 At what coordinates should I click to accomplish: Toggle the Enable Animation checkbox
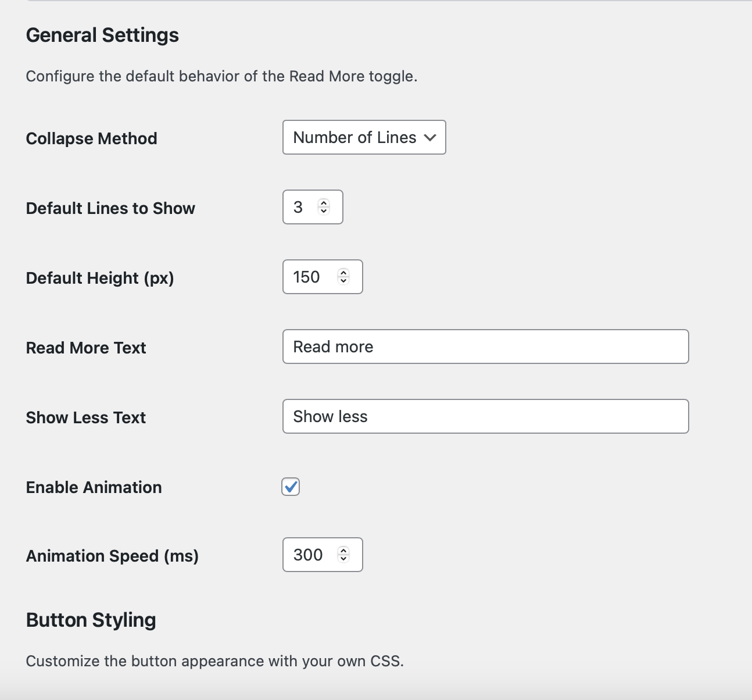[291, 487]
